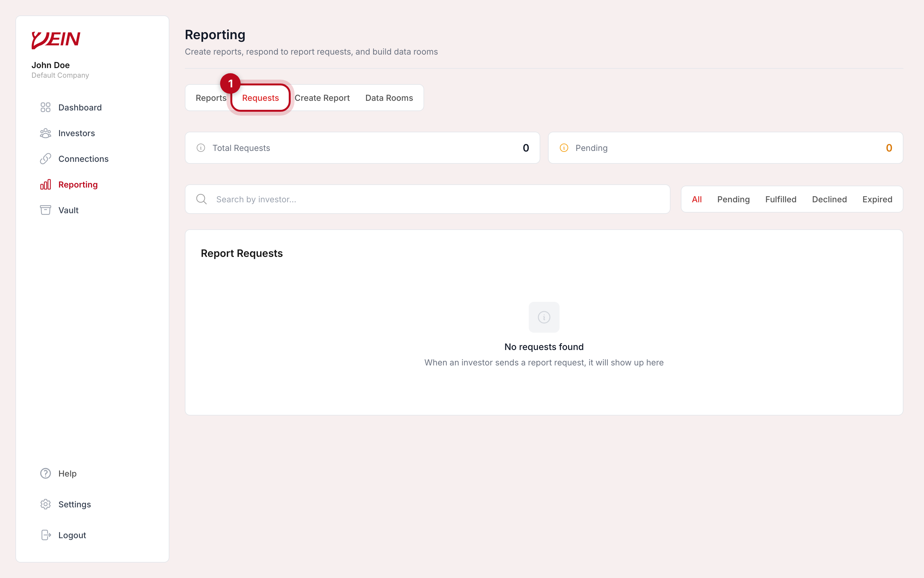Filter requests by Expired status
Image resolution: width=924 pixels, height=578 pixels.
click(877, 199)
